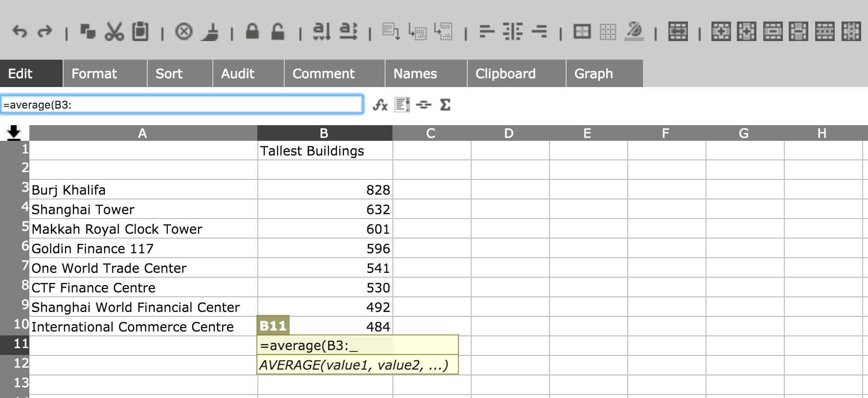
Task: Open the multi-line input box icon
Action: [402, 105]
